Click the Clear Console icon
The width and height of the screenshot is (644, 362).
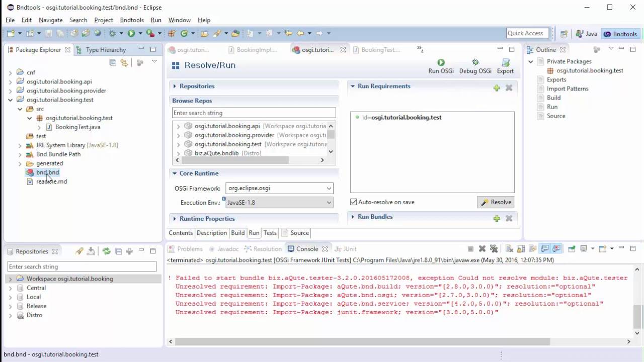[509, 249]
